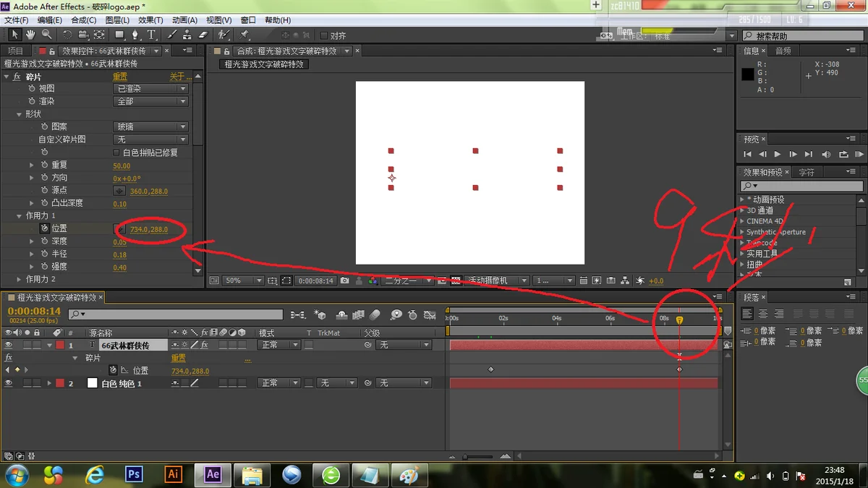The image size is (868, 488).
Task: Select the Rectangle shape tool
Action: tap(119, 35)
